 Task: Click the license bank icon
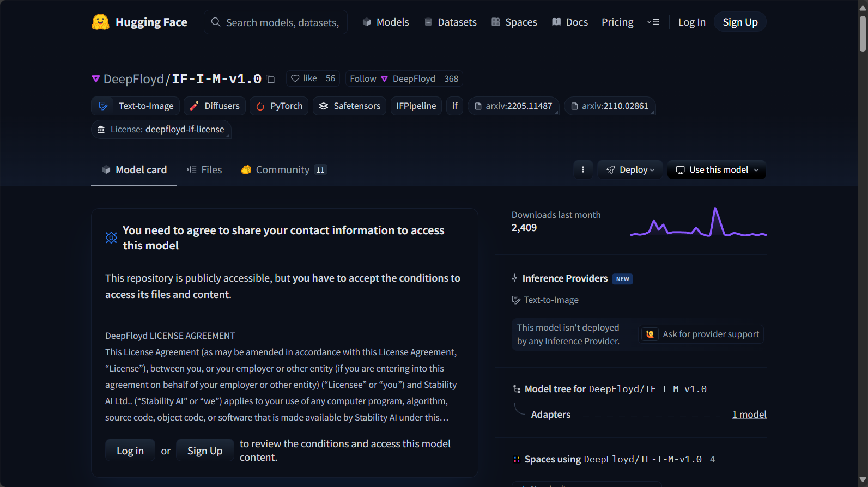tap(101, 130)
